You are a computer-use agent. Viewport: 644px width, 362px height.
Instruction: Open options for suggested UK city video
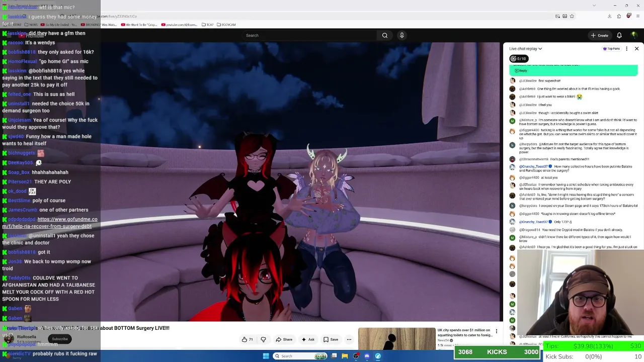[497, 331]
